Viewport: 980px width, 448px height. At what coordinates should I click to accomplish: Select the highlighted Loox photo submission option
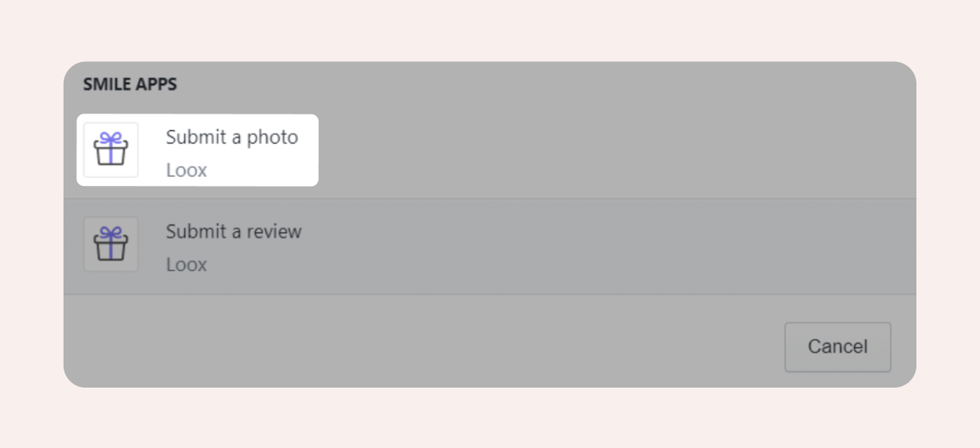(197, 150)
